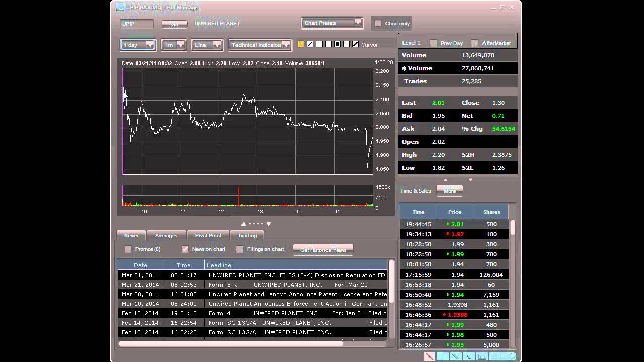The image size is (644, 362).
Task: Select the Feb 14, 2014 SC 13G/A row
Action: coord(253,323)
